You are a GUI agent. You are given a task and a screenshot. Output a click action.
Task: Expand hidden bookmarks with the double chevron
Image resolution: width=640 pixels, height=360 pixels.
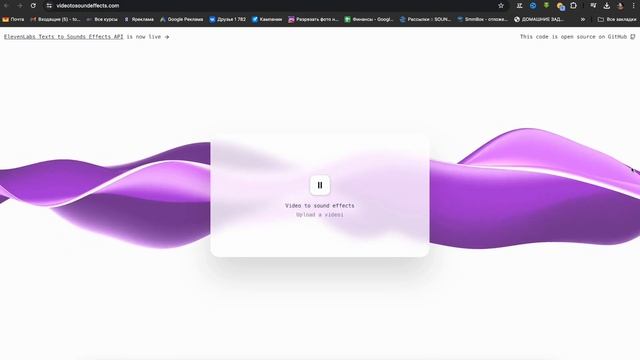pos(583,19)
